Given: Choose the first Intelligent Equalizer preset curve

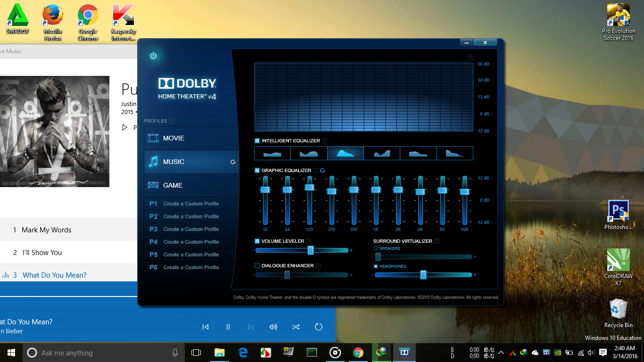Looking at the screenshot, I should coord(272,153).
